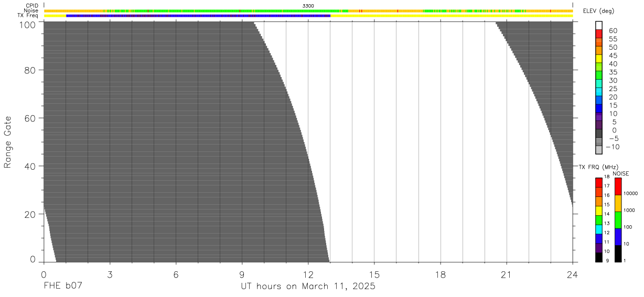The width and height of the screenshot is (644, 297).
Task: Click the 'FHE b07' radar beam label
Action: [x=63, y=287]
